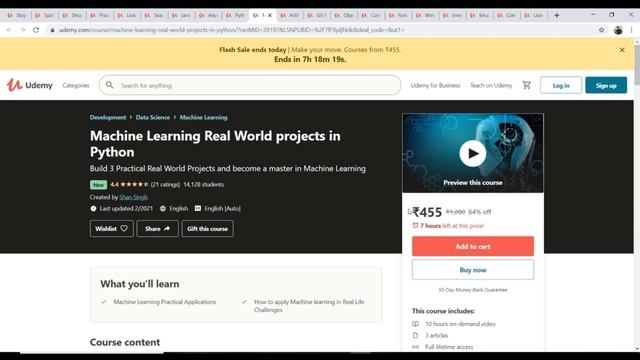Click the '14,128 students' text

click(204, 184)
